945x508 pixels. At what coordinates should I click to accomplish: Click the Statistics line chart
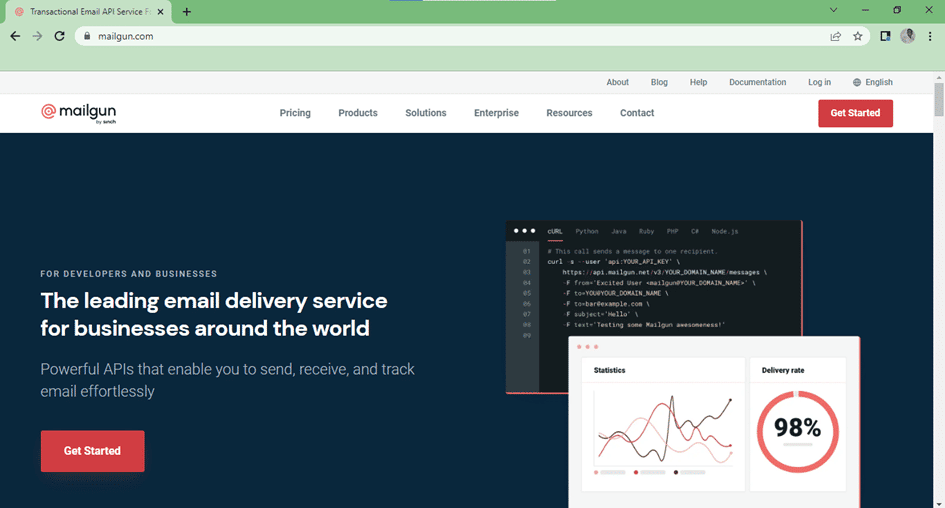pyautogui.click(x=664, y=429)
